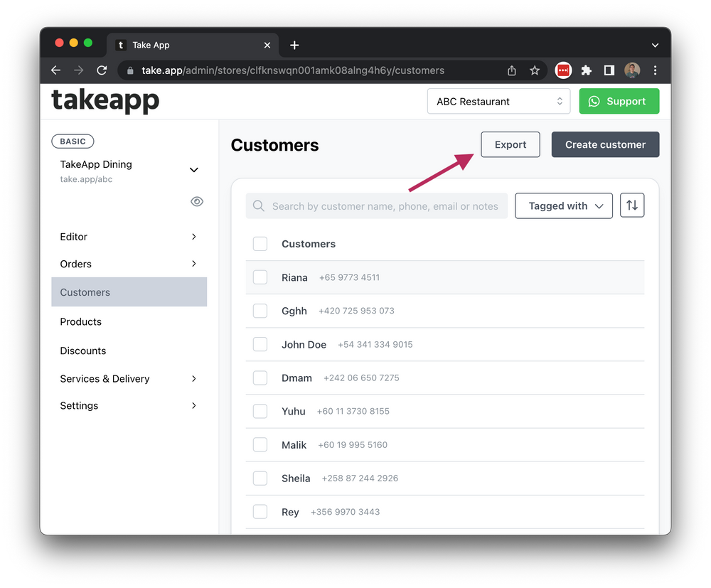Click Create customer button

[605, 144]
